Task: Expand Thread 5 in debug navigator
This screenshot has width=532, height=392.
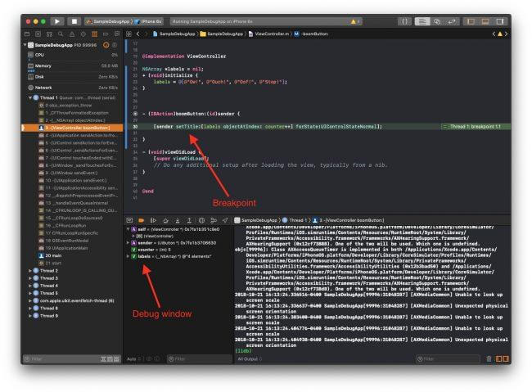Action: click(x=30, y=293)
